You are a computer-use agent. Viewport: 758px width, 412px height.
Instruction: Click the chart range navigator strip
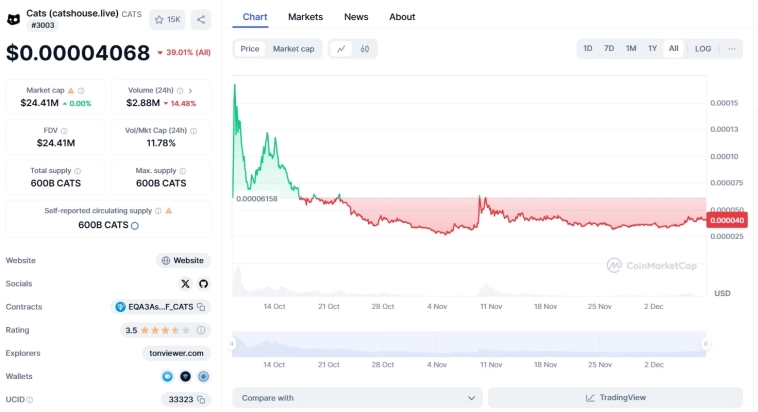(x=469, y=344)
